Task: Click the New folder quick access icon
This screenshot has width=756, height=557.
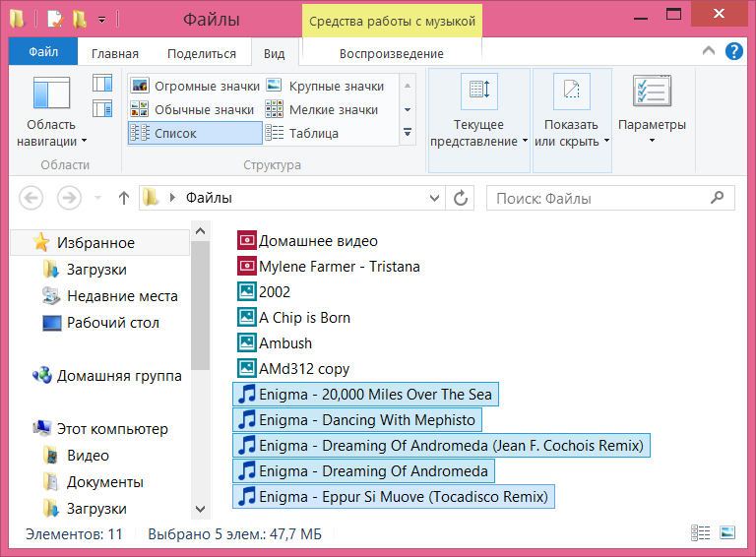Action: (80, 19)
